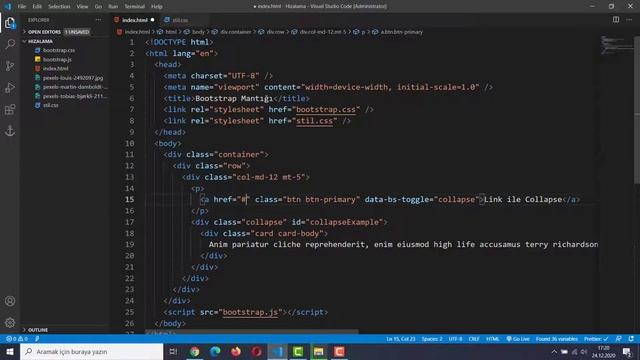Switch to the index.html editor tab
640x360 pixels.
point(135,20)
